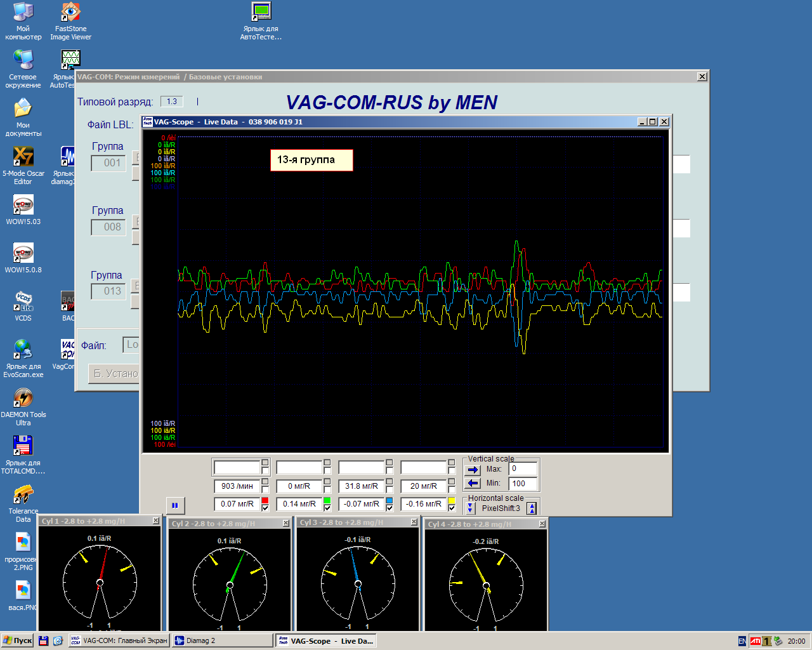Enable the checkbox next to 0 мг/R
This screenshot has width=812, height=650.
pyautogui.click(x=327, y=489)
